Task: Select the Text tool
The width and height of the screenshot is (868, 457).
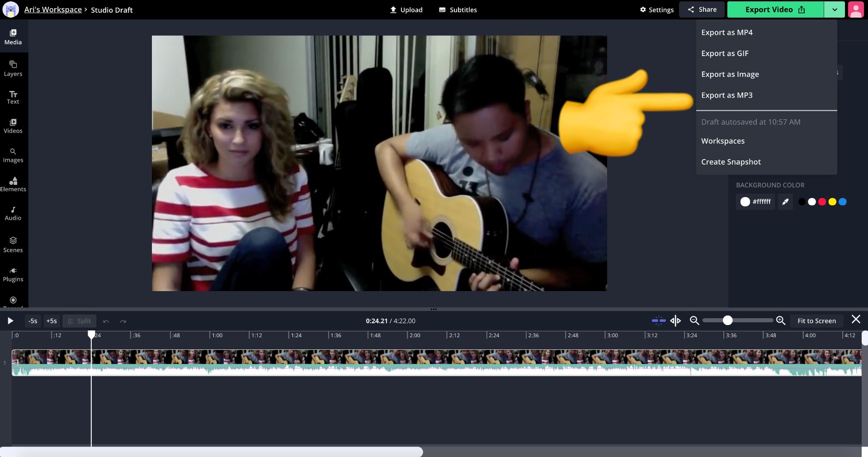Action: coord(13,97)
